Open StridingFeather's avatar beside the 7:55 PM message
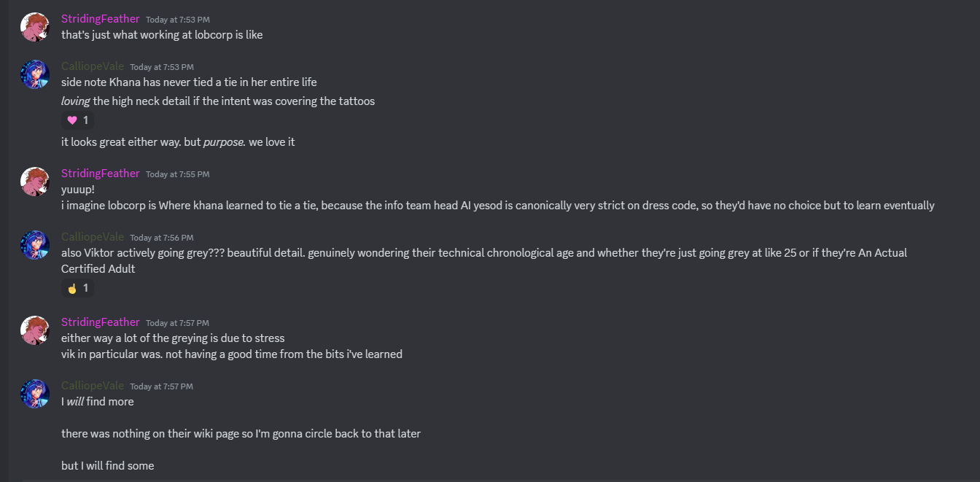This screenshot has width=980, height=482. click(35, 182)
